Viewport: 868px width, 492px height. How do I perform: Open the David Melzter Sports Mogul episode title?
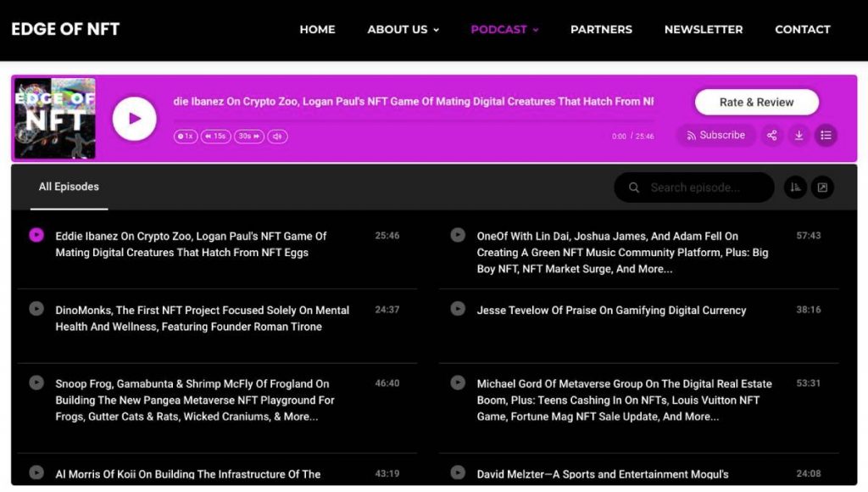[603, 474]
